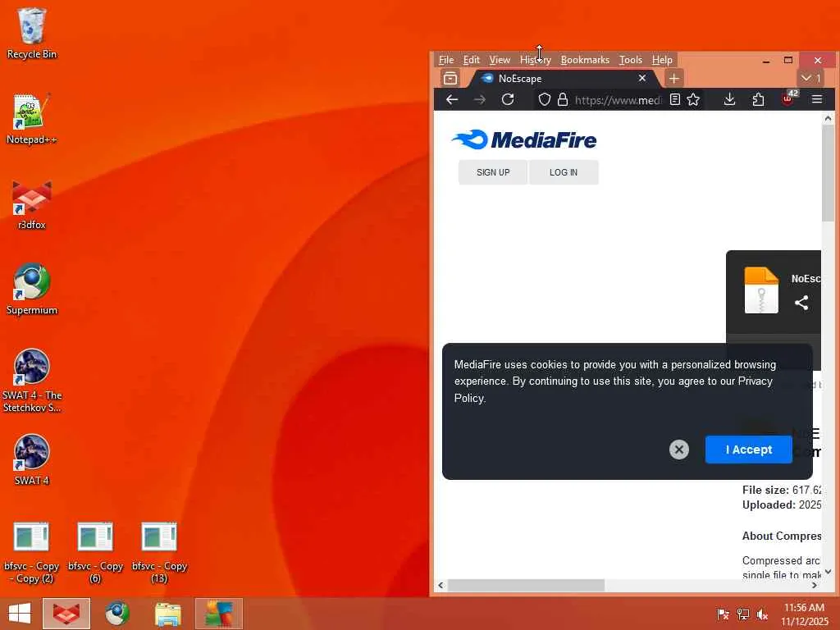Click the About Compres heading

[x=782, y=536]
